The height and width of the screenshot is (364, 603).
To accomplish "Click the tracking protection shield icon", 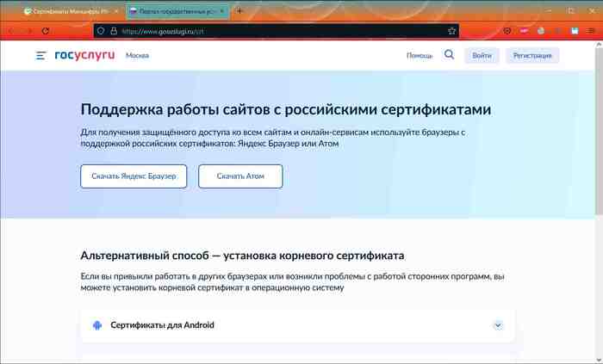I will [101, 31].
